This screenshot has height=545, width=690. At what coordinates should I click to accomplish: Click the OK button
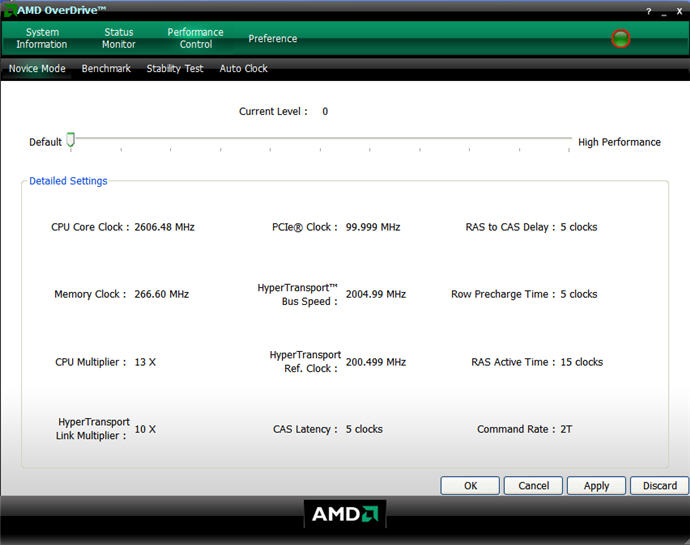[x=470, y=486]
